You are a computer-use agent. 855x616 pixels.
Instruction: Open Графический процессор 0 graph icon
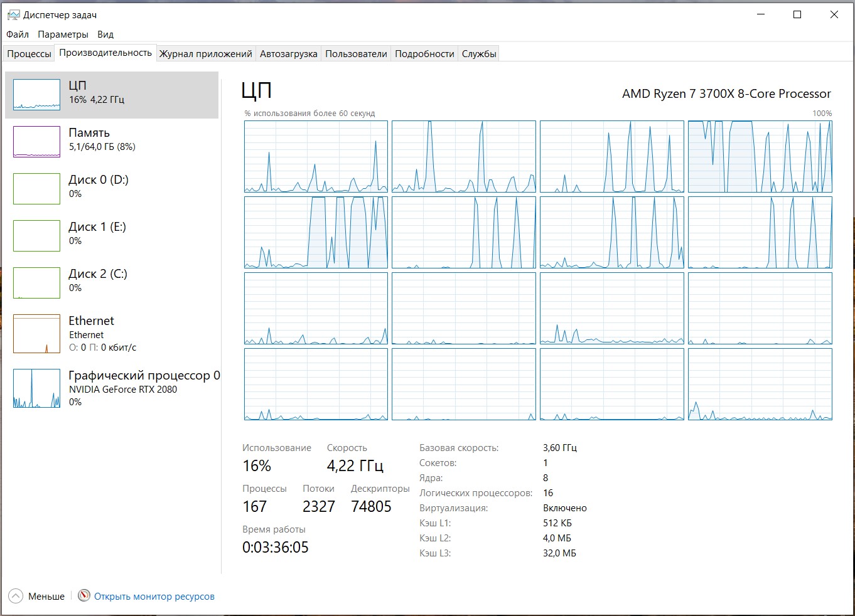[x=36, y=389]
